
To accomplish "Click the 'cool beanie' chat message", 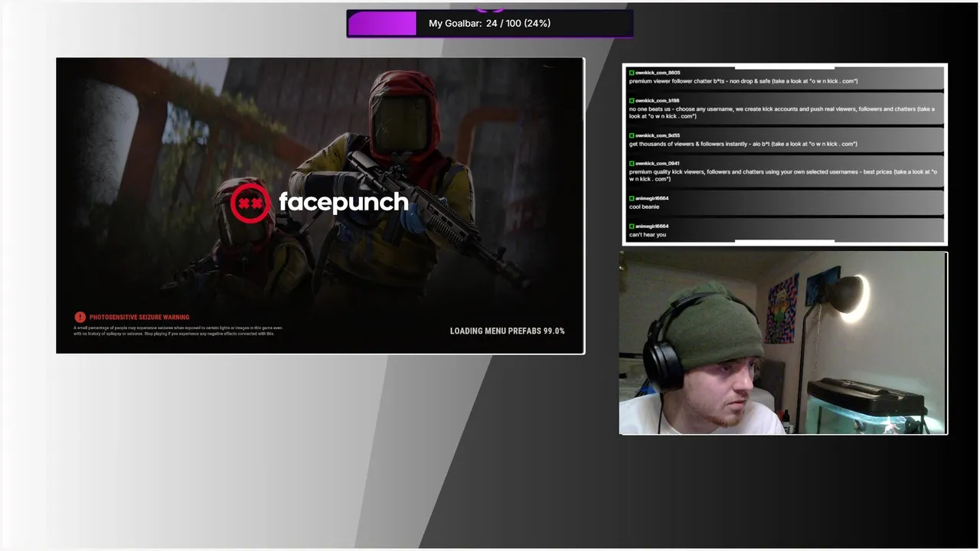I will (x=644, y=207).
